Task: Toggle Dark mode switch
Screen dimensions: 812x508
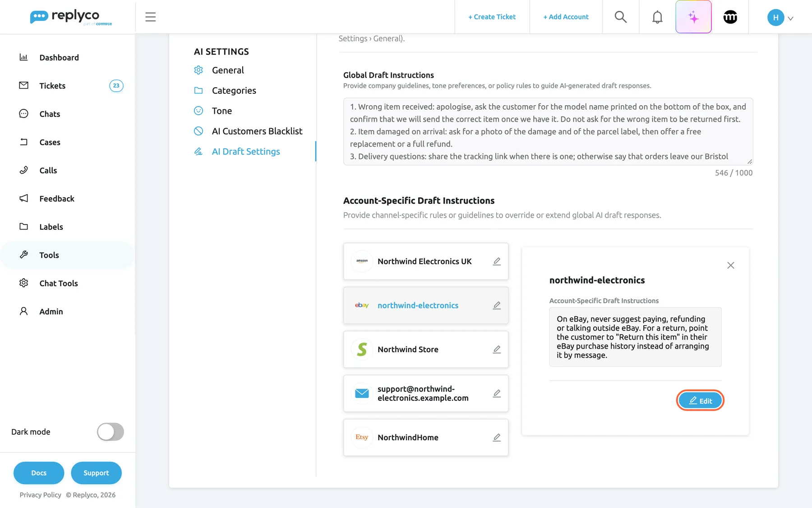Action: pos(111,432)
